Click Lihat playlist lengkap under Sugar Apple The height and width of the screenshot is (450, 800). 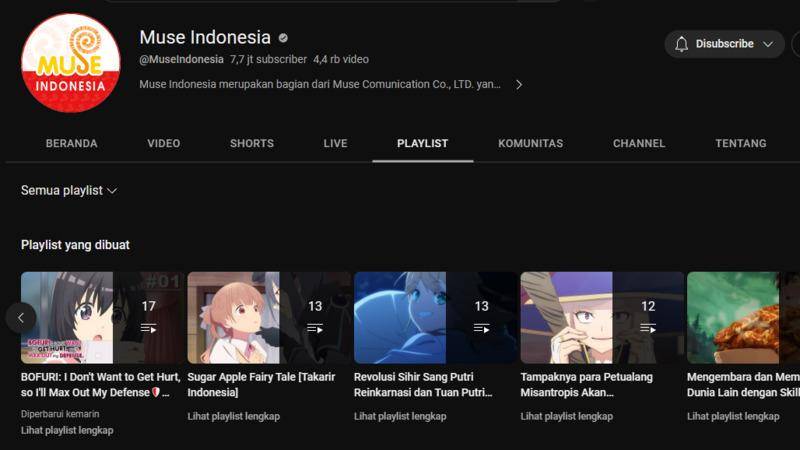(x=234, y=416)
